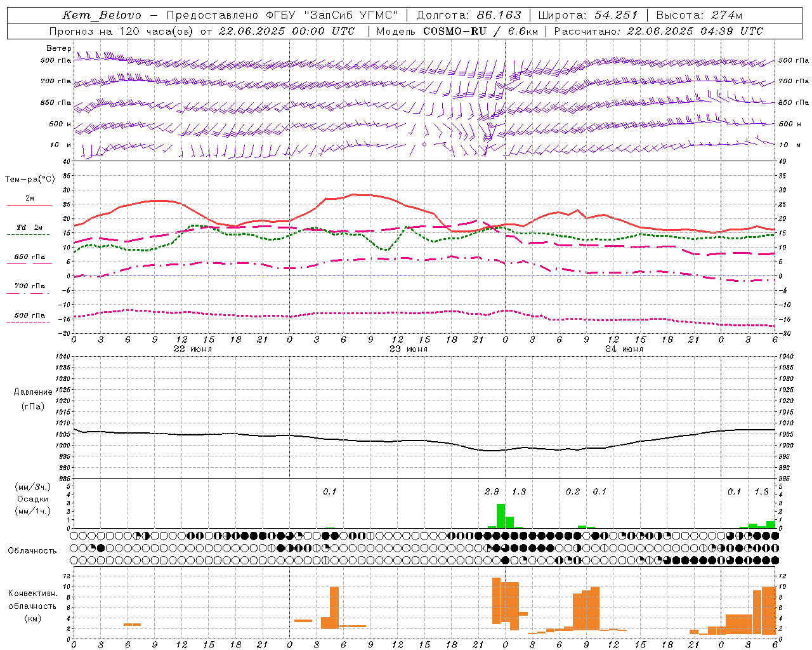This screenshot has width=812, height=650.
Task: Click the 'Ветер' wind panel label
Action: [x=58, y=48]
